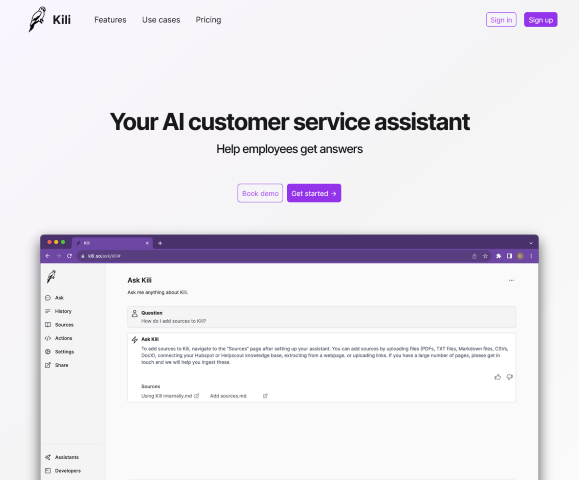Click the red window close dot
Image resolution: width=579 pixels, height=480 pixels.
[x=49, y=242]
